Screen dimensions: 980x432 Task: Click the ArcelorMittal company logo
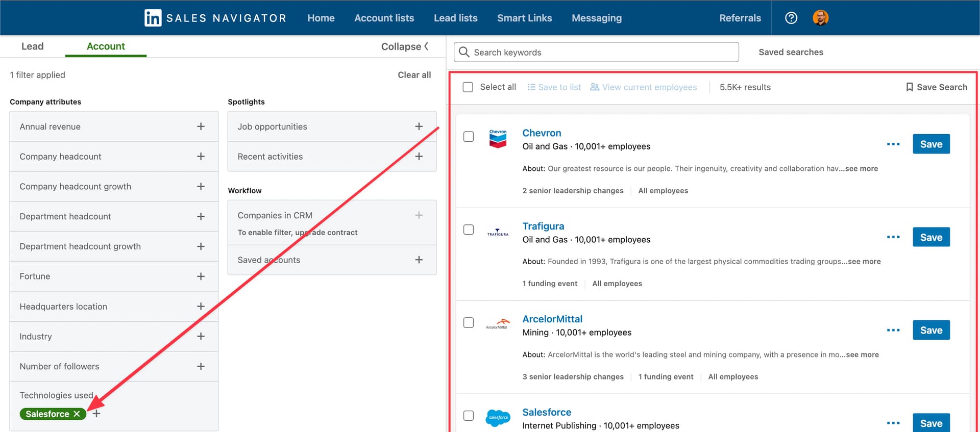(497, 324)
